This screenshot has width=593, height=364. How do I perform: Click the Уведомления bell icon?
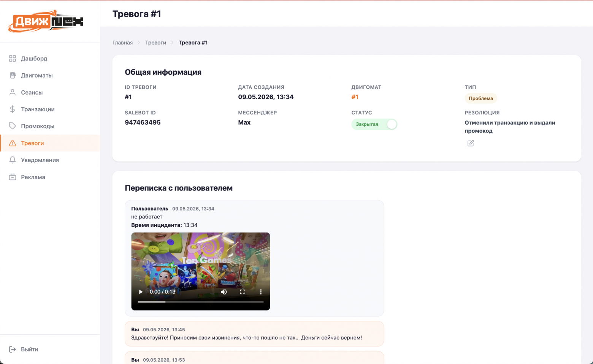click(x=13, y=160)
